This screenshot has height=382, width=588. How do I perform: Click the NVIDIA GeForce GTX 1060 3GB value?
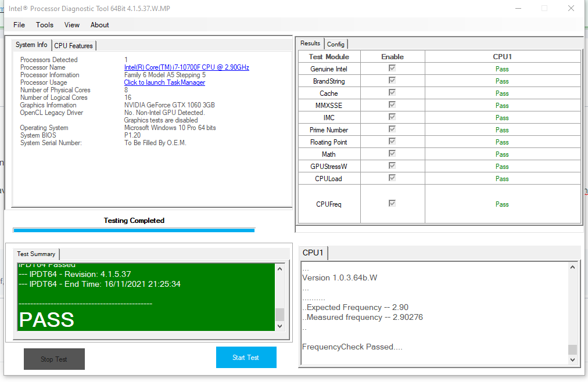click(x=170, y=105)
